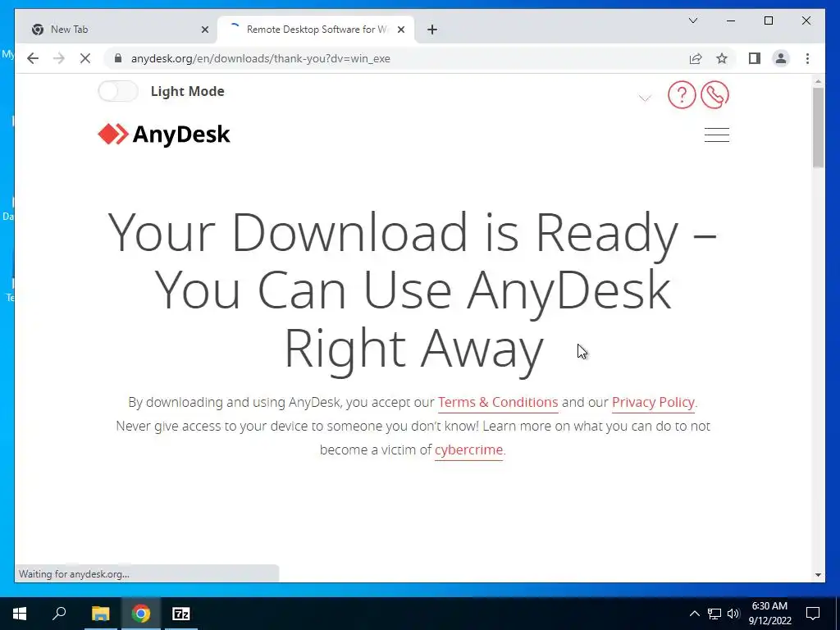Stop loading the page
Screen dimensions: 840x630
pos(85,58)
